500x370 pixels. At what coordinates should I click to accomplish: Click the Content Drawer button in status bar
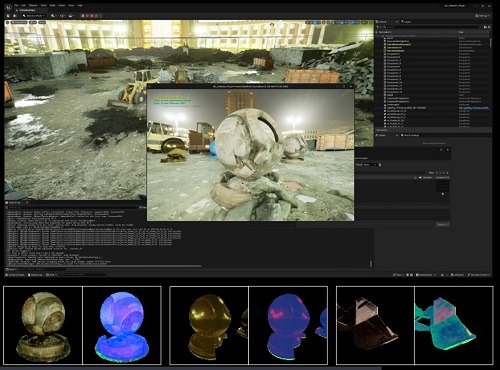point(16,275)
